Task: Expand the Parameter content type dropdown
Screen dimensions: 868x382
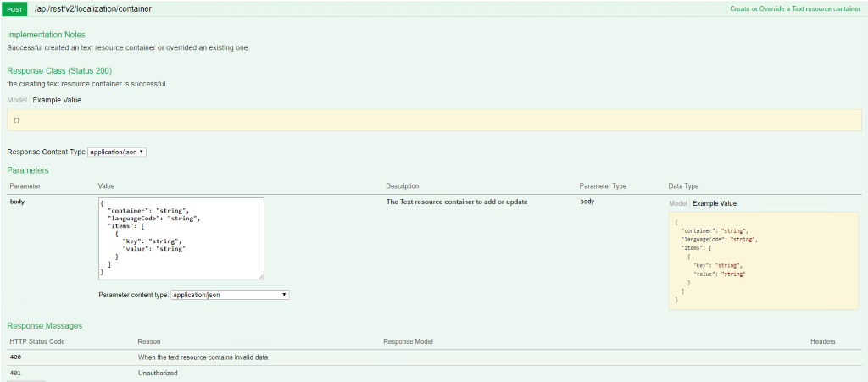Action: click(x=230, y=295)
